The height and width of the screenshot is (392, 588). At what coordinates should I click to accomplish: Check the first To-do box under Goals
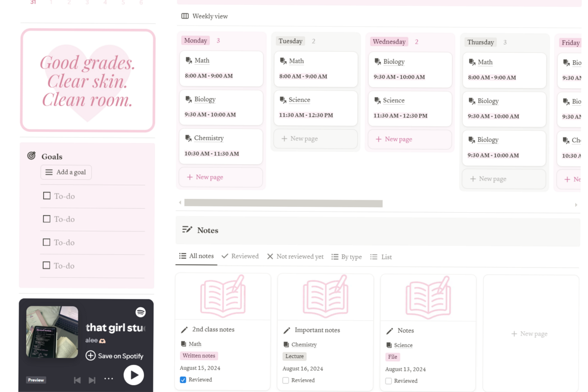47,196
